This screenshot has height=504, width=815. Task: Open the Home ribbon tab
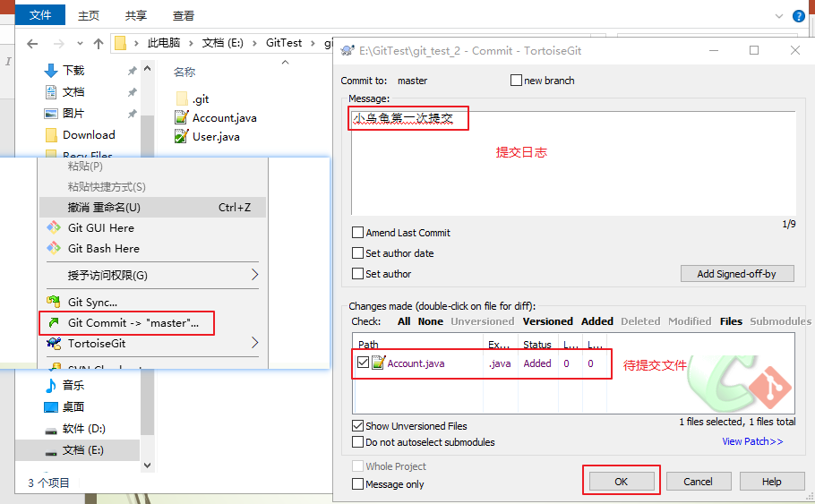[x=89, y=16]
